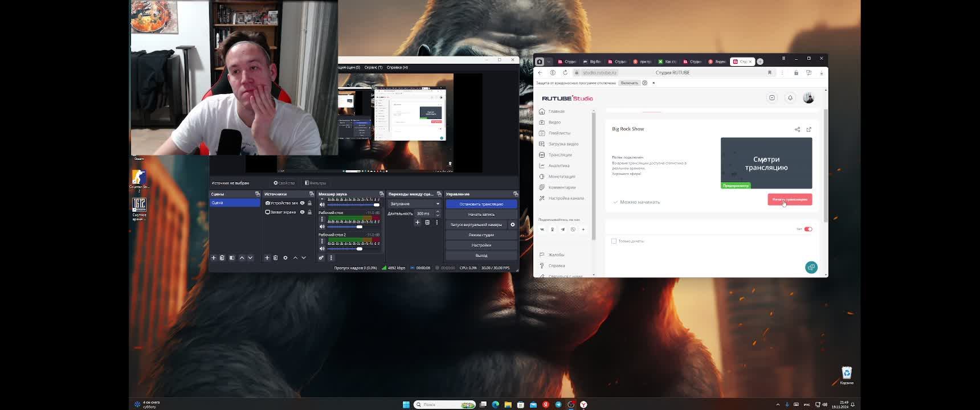Open transition properties three-dot menu

click(x=437, y=222)
